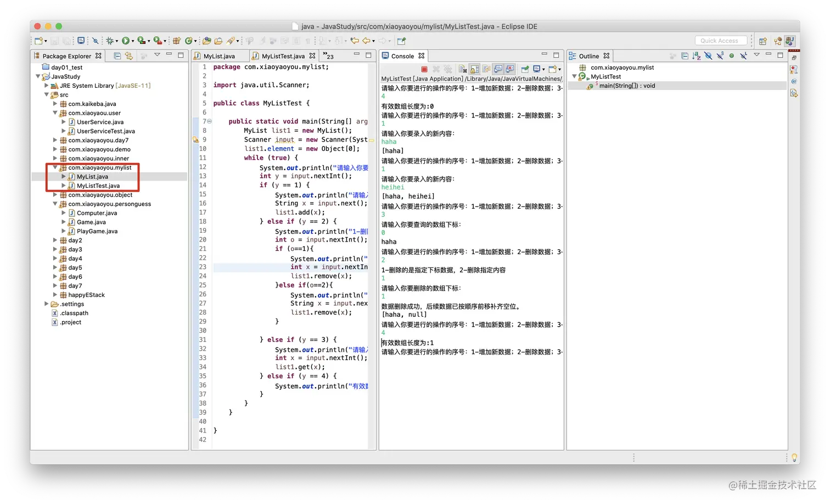Click the Back navigation arrow icon
The image size is (830, 504).
pyautogui.click(x=367, y=41)
